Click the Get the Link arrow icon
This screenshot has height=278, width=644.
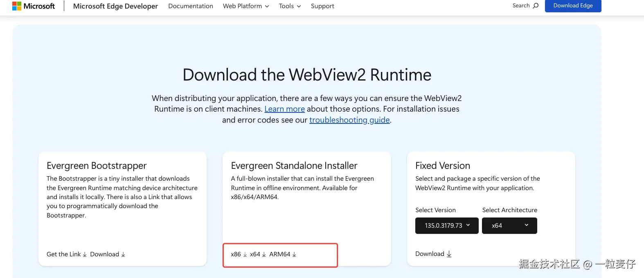coord(85,254)
